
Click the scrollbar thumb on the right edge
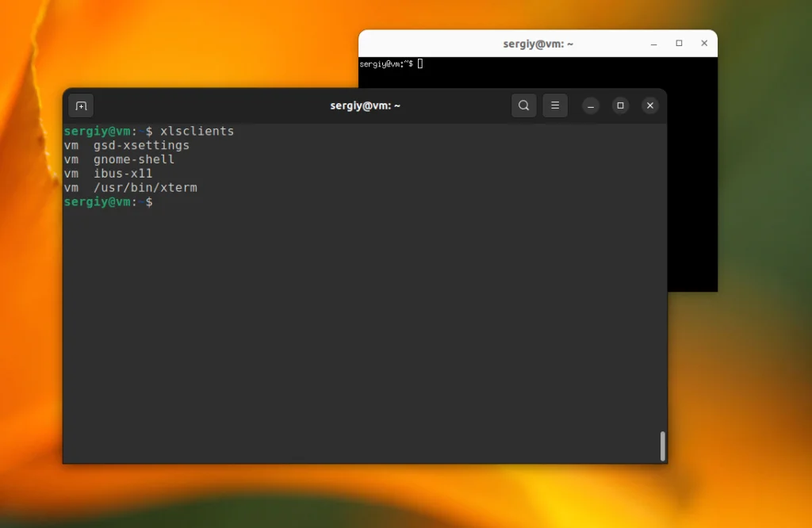(662, 446)
